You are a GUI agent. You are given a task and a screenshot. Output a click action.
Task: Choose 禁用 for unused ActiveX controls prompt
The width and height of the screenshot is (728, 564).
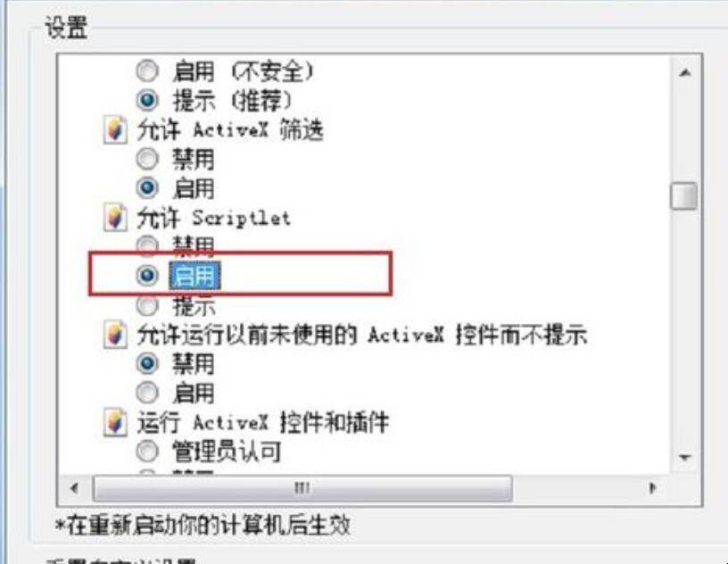click(147, 363)
